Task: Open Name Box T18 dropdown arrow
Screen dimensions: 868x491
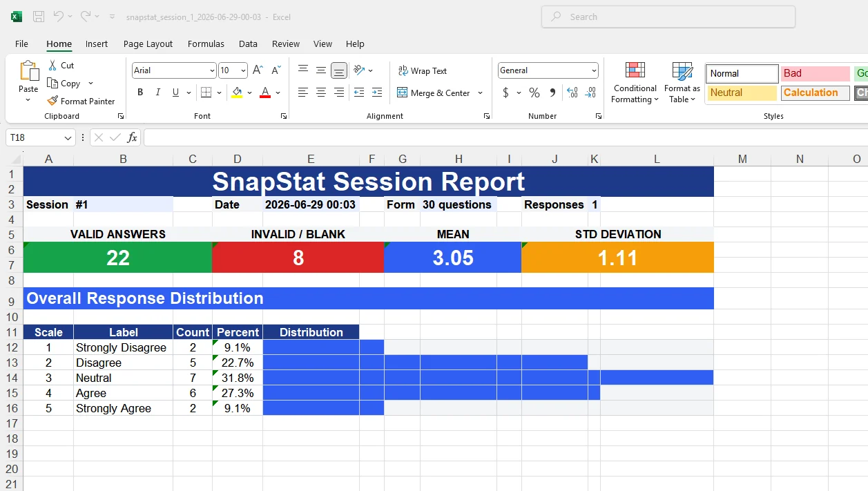Action: coord(68,138)
